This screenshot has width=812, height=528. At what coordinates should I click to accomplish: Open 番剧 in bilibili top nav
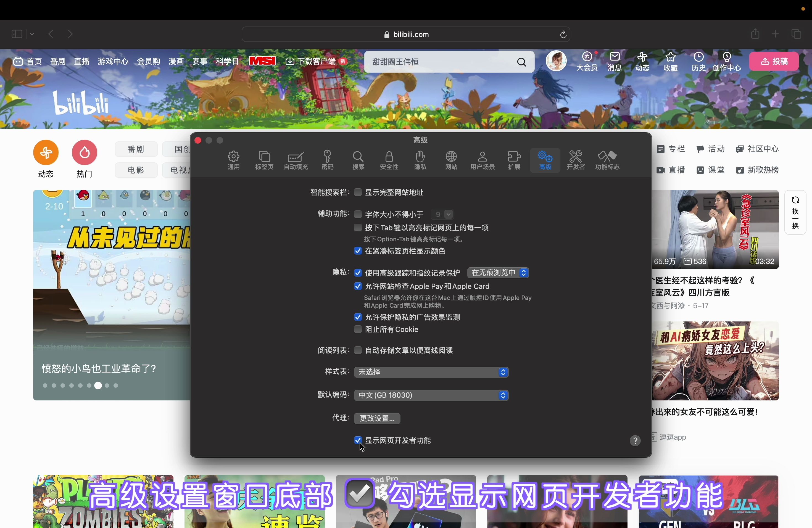58,61
